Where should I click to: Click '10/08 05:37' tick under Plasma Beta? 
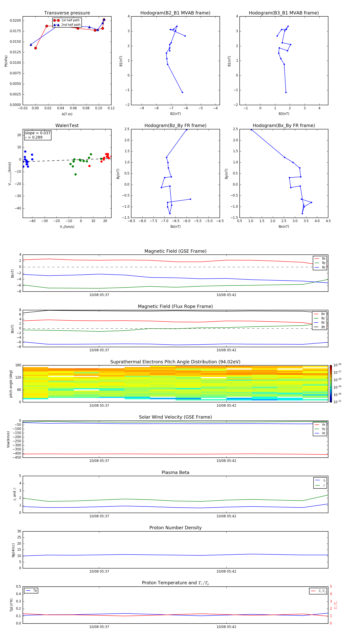pos(99,516)
